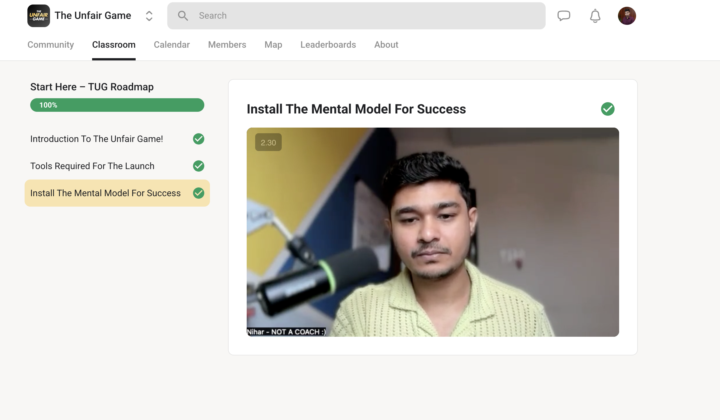
Task: Click the search magnifier icon
Action: coord(183,16)
